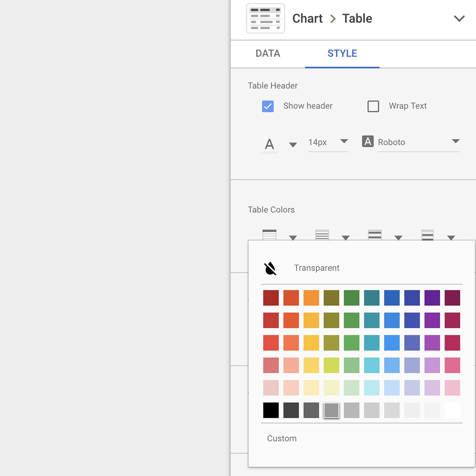Viewport: 476px width, 476px height.
Task: Click the odd row color icon
Action: pyautogui.click(x=375, y=235)
